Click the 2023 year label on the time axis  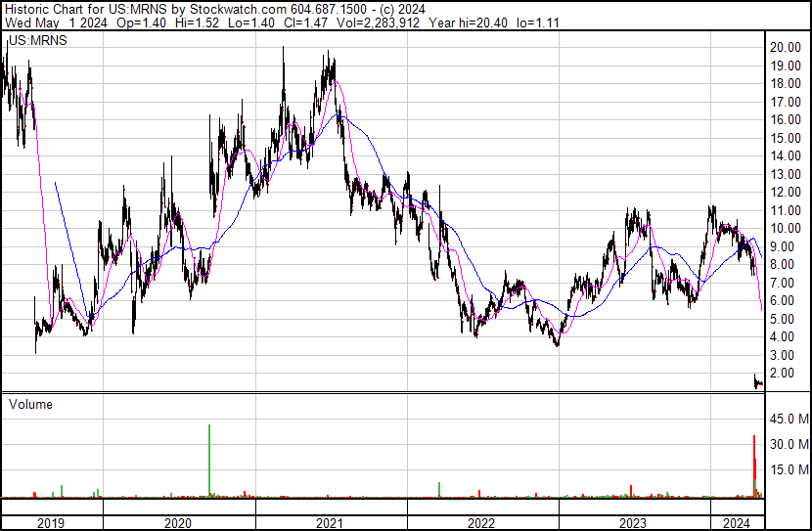[633, 523]
